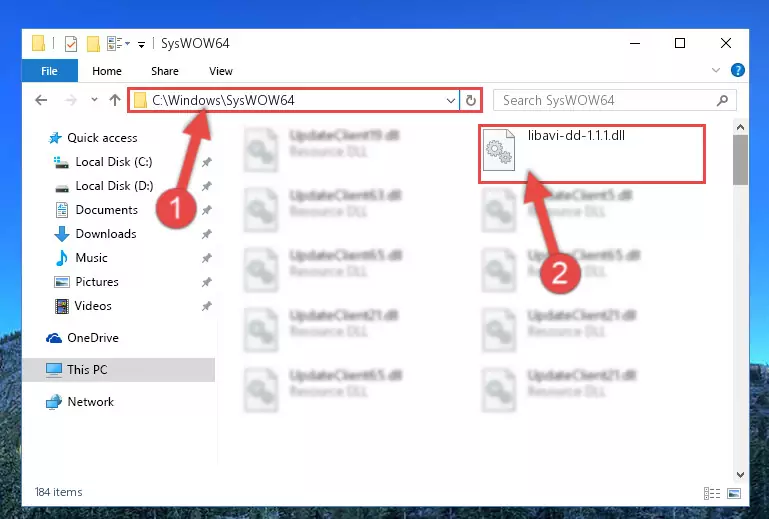Open Pictures in the sidebar
Image resolution: width=769 pixels, height=519 pixels.
tap(97, 282)
